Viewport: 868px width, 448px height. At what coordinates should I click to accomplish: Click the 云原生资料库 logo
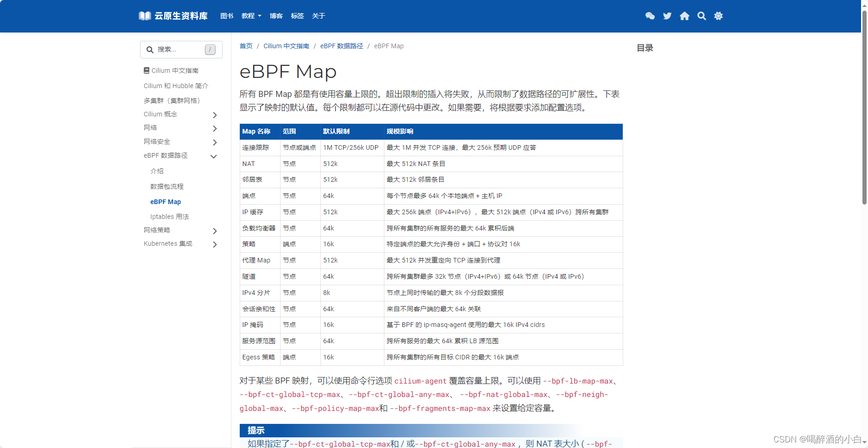(172, 15)
